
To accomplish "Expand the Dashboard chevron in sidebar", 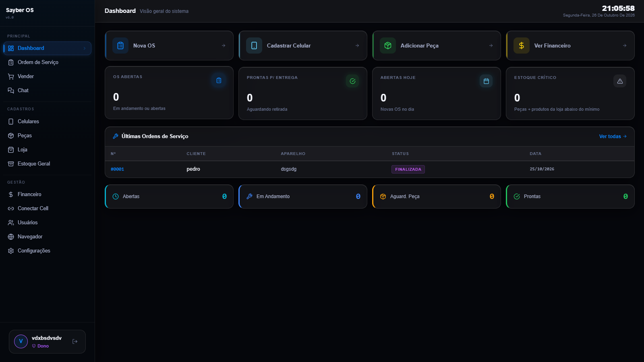I will pos(85,48).
